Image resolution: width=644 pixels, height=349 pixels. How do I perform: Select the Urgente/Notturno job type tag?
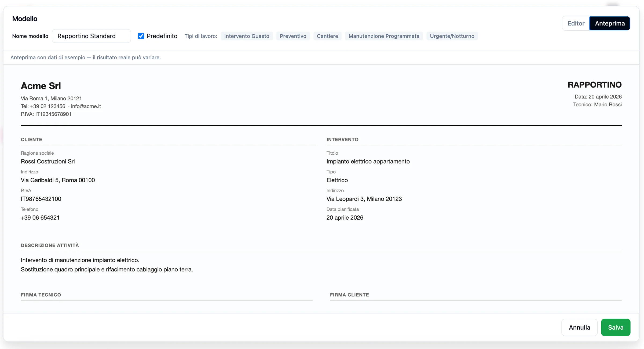click(452, 36)
